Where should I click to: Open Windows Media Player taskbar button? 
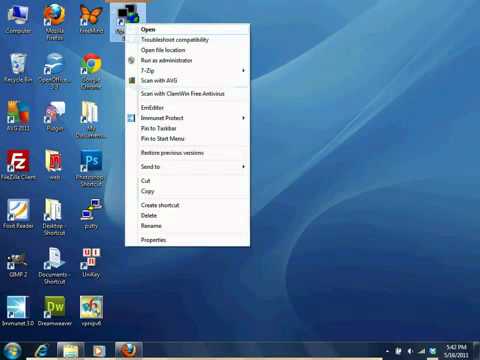click(99, 351)
